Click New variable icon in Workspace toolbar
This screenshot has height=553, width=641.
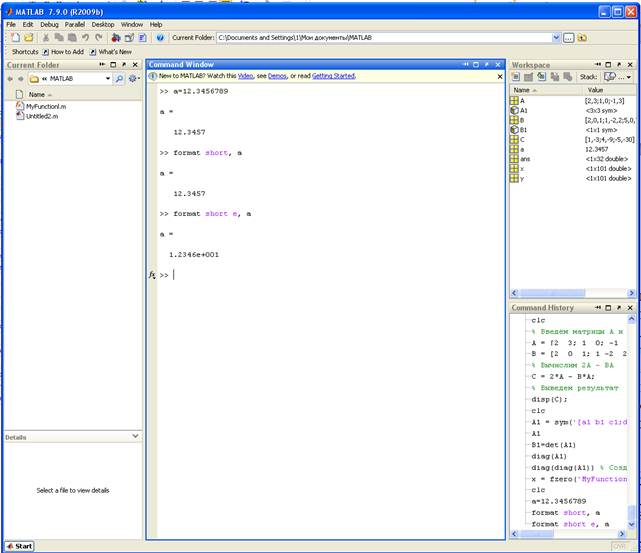point(516,77)
